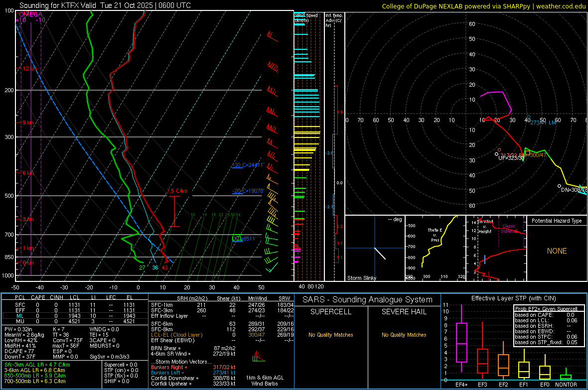Viewport: 588px width, 390px height.
Task: Click the CAPE column header
Action: point(38,297)
